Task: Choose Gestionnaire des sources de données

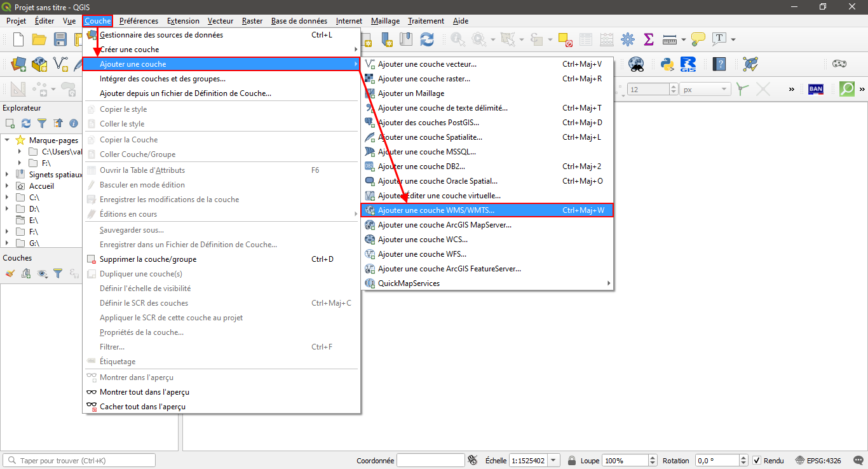Action: 222,35
